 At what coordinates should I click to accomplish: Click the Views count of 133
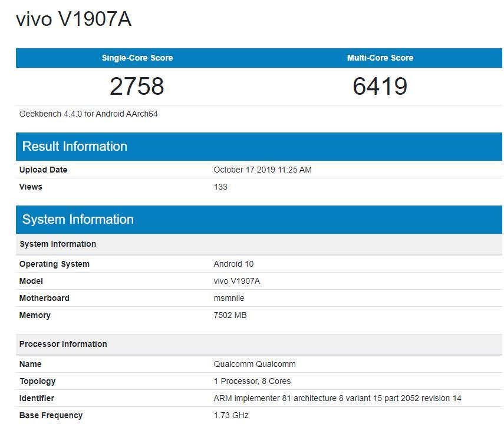220,187
